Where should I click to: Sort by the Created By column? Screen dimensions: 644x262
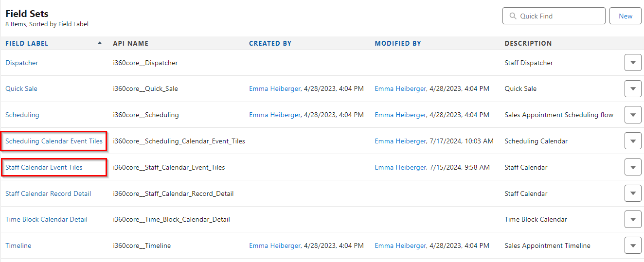coord(270,43)
